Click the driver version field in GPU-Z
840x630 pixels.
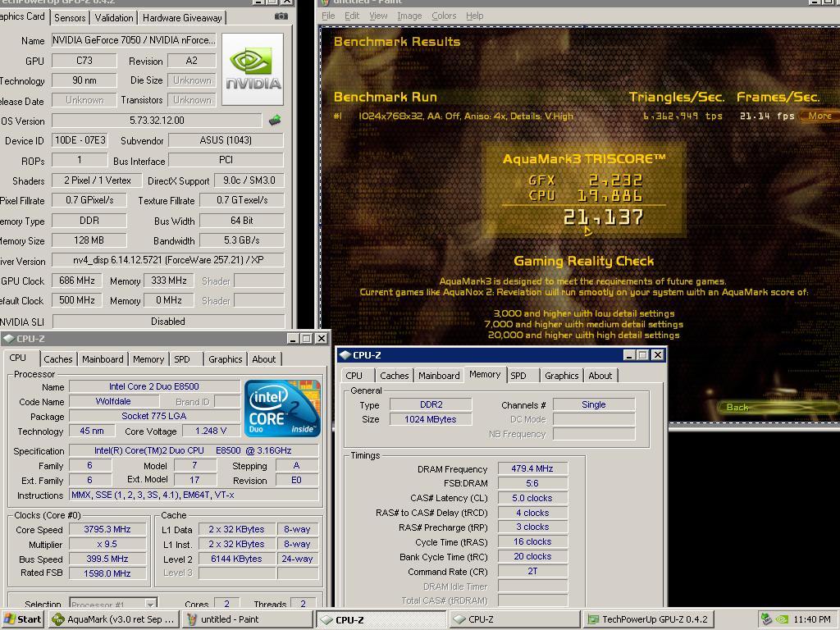click(x=167, y=260)
